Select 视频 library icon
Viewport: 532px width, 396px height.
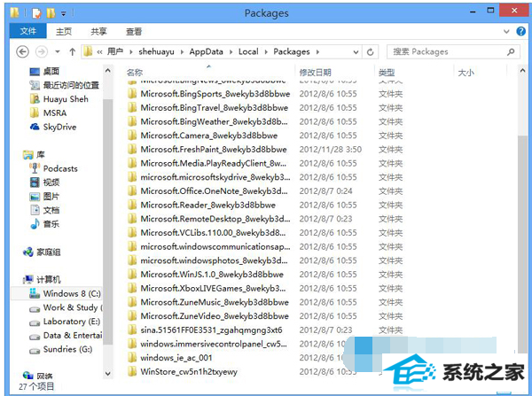point(35,182)
